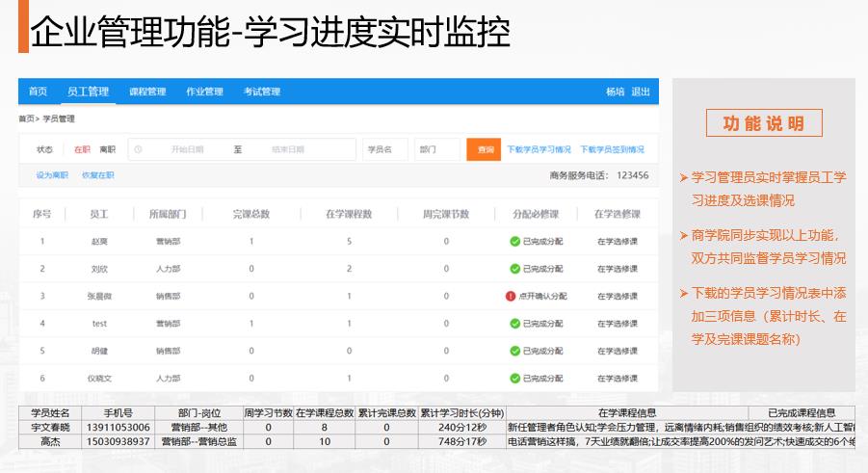
Task: Click green check icon in 胡健's row
Action: tap(514, 352)
